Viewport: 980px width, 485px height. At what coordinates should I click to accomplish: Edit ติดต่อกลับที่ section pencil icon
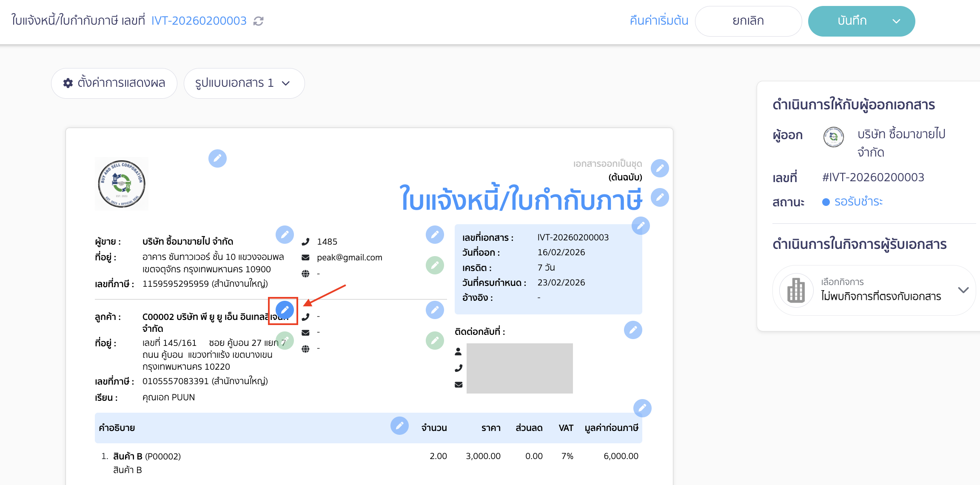tap(633, 330)
